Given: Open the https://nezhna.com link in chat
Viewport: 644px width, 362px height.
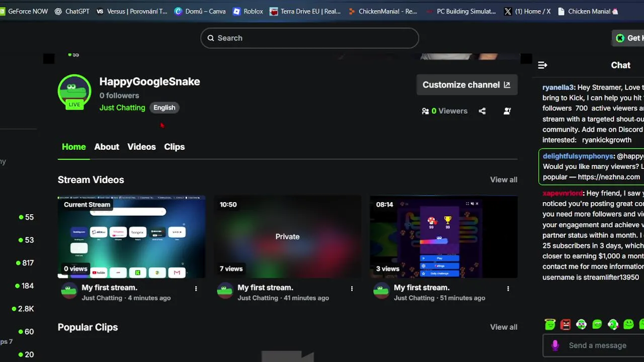Looking at the screenshot, I should pyautogui.click(x=609, y=177).
